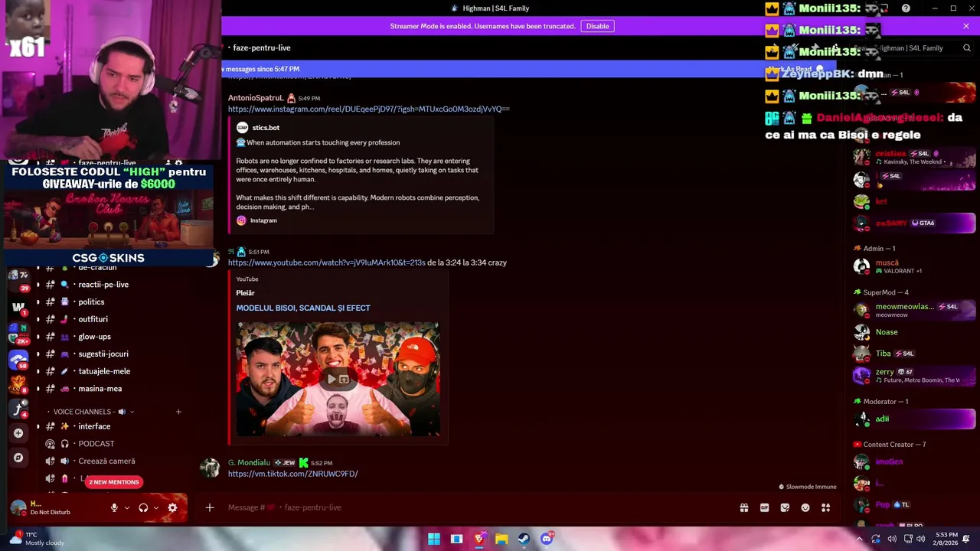Open Discord from taskbar
Image resolution: width=980 pixels, height=551 pixels.
point(547,539)
